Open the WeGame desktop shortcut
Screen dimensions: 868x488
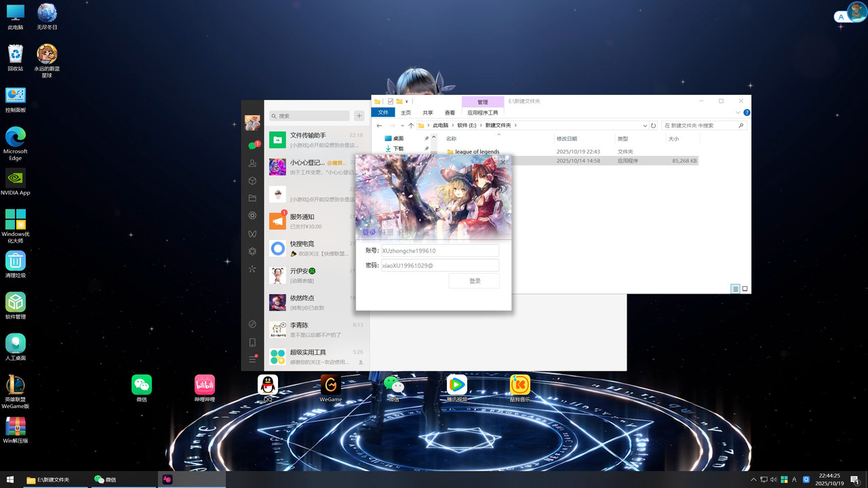331,389
